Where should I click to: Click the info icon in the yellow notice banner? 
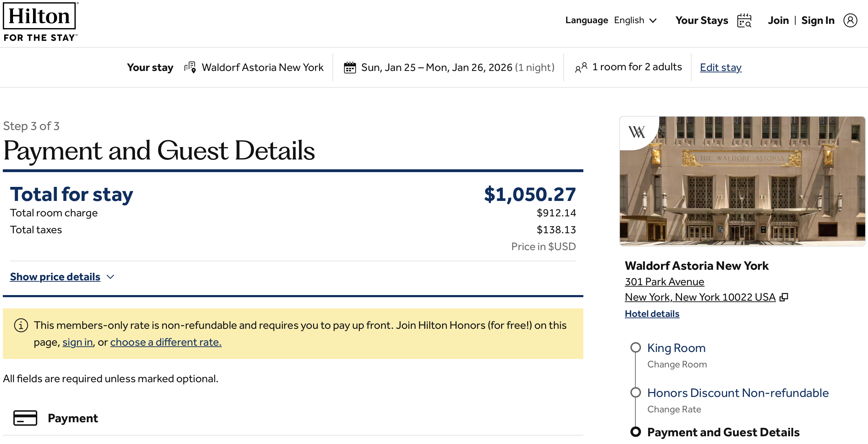point(21,325)
